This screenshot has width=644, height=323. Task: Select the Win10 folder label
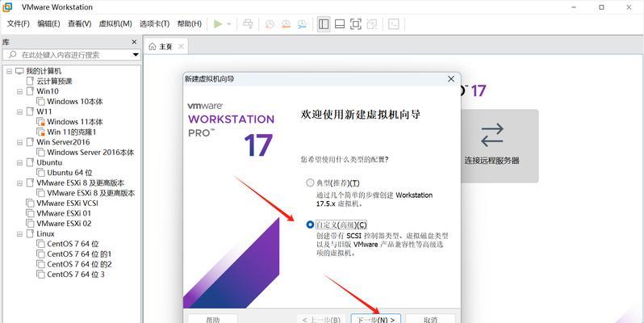(48, 91)
